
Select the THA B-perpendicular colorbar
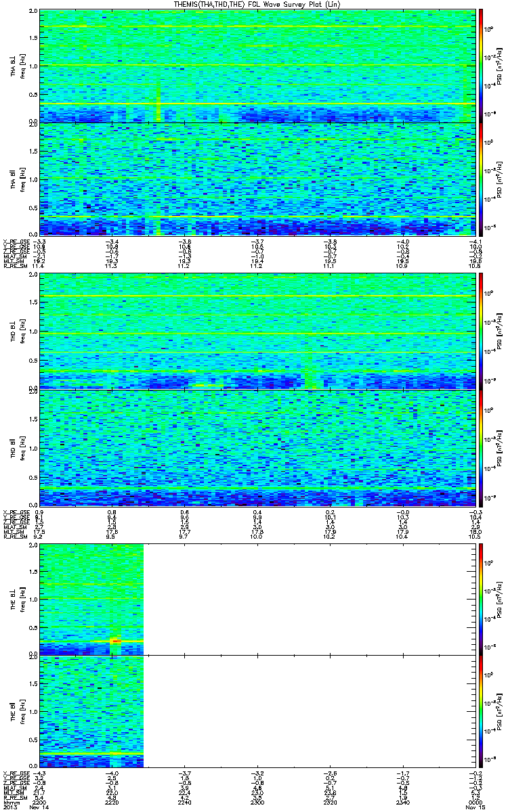coord(481,66)
